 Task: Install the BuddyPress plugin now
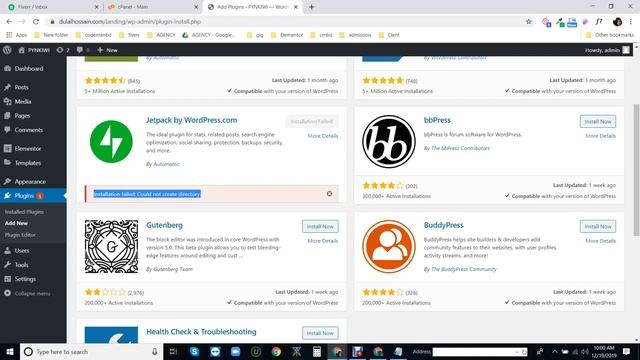[x=598, y=226]
